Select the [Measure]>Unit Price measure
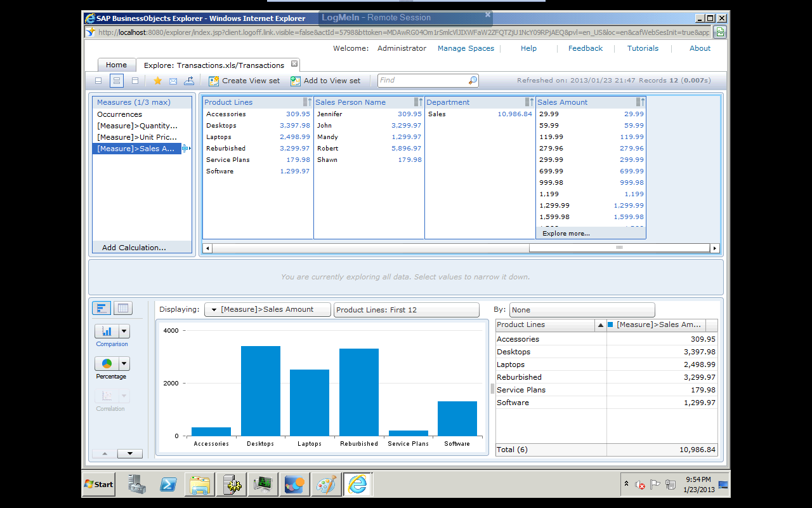Screen dimensions: 812x508 click(x=142, y=137)
